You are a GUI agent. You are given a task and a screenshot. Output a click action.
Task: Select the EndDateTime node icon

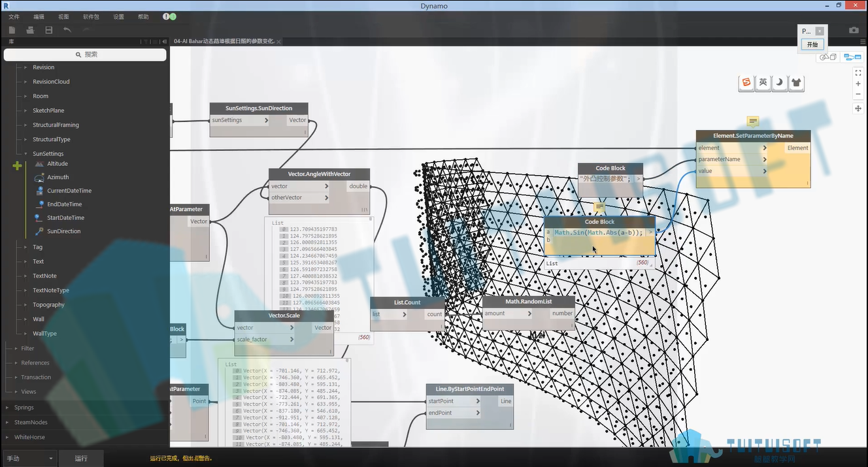[39, 204]
